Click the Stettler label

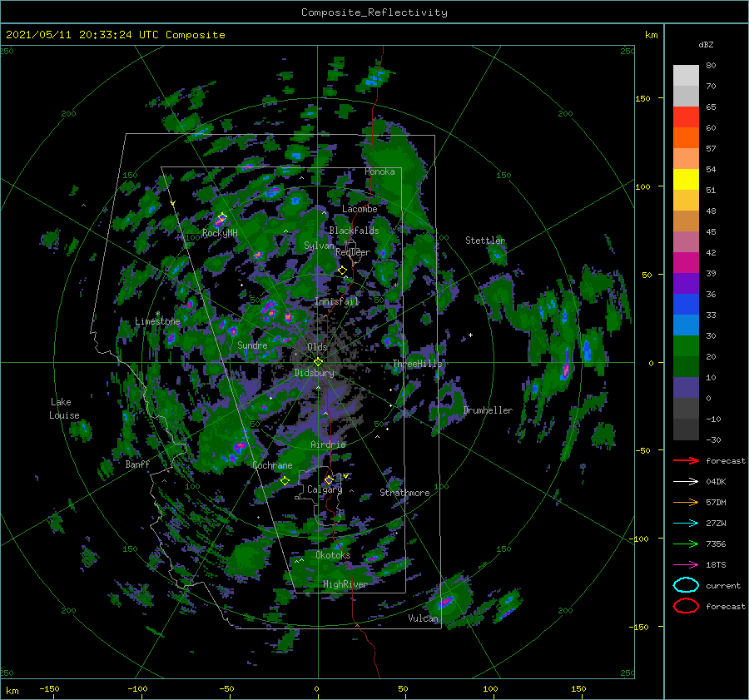(x=485, y=241)
